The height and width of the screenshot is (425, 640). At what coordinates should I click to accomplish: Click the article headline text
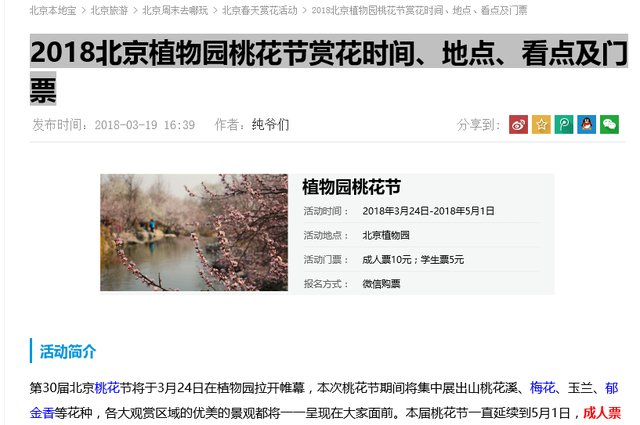pyautogui.click(x=329, y=70)
